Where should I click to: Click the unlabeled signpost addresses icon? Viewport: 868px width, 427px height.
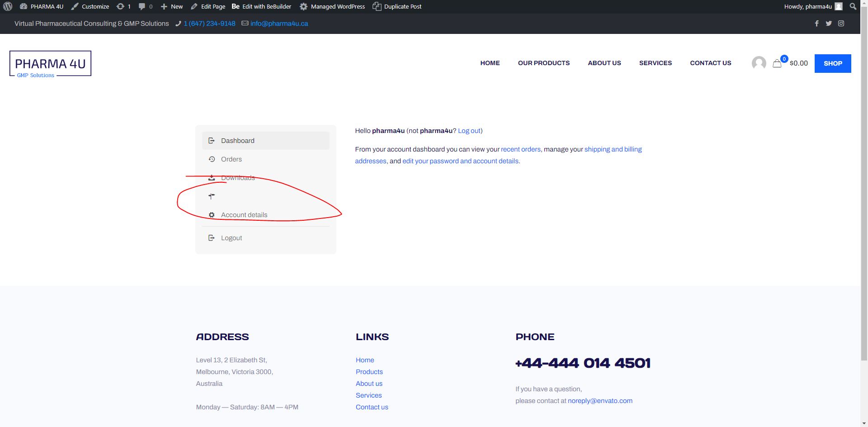(x=212, y=196)
